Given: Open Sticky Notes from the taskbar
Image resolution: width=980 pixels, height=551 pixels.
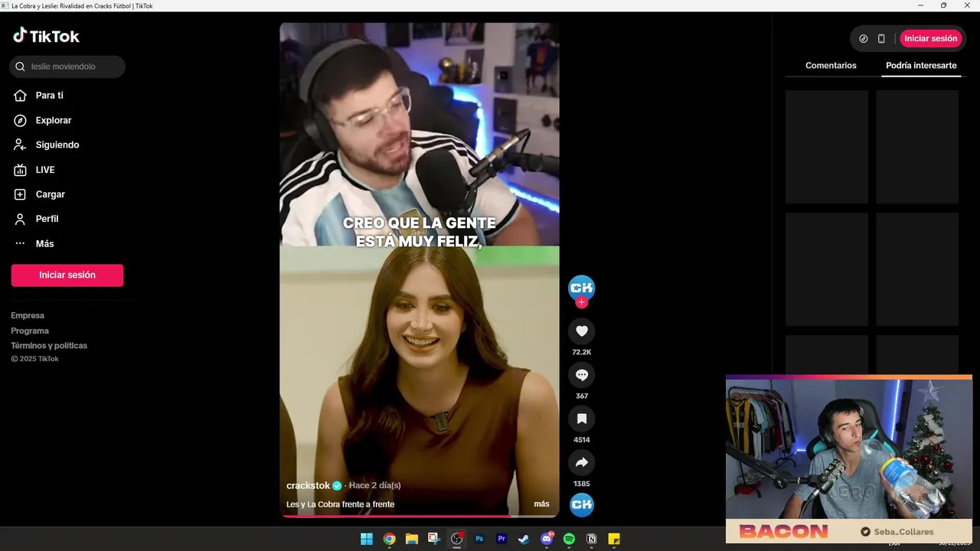Looking at the screenshot, I should pos(614,539).
